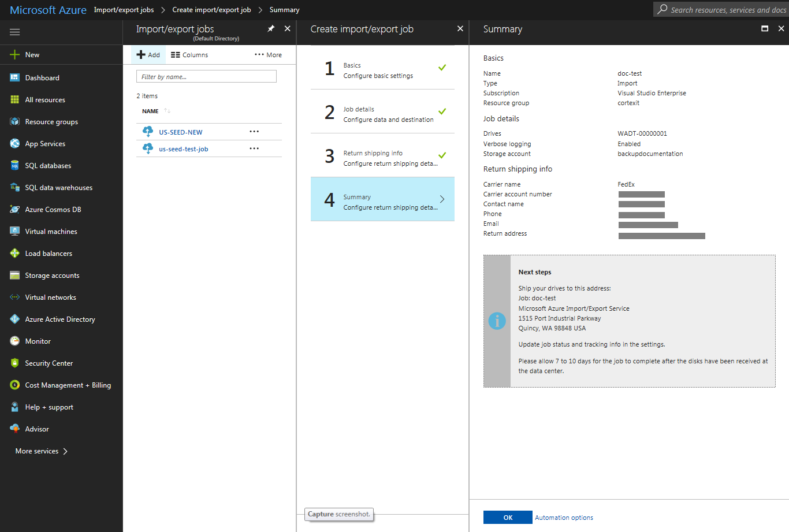Click the SQL databases icon

coord(15,165)
